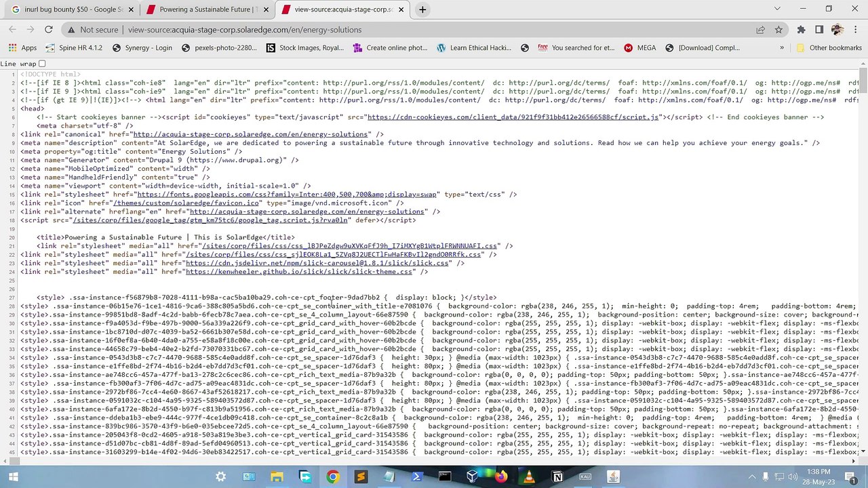Open Create online phot... bookmark
Screen dimensions: 868x488
coord(390,47)
